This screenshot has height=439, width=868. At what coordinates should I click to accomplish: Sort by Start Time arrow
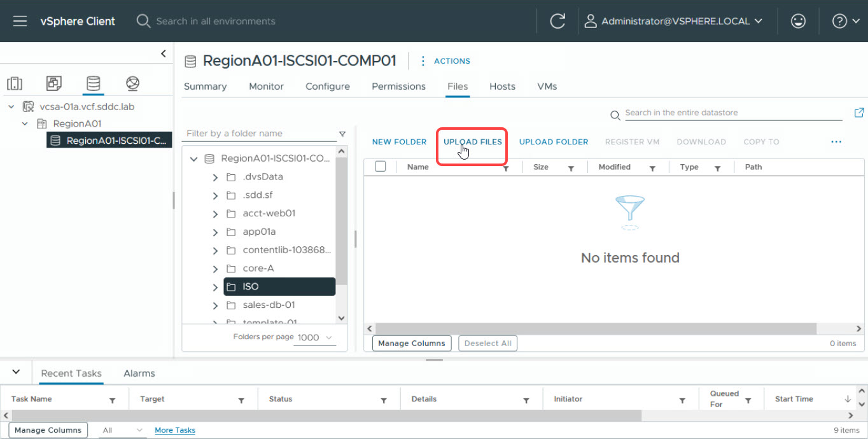click(x=848, y=399)
